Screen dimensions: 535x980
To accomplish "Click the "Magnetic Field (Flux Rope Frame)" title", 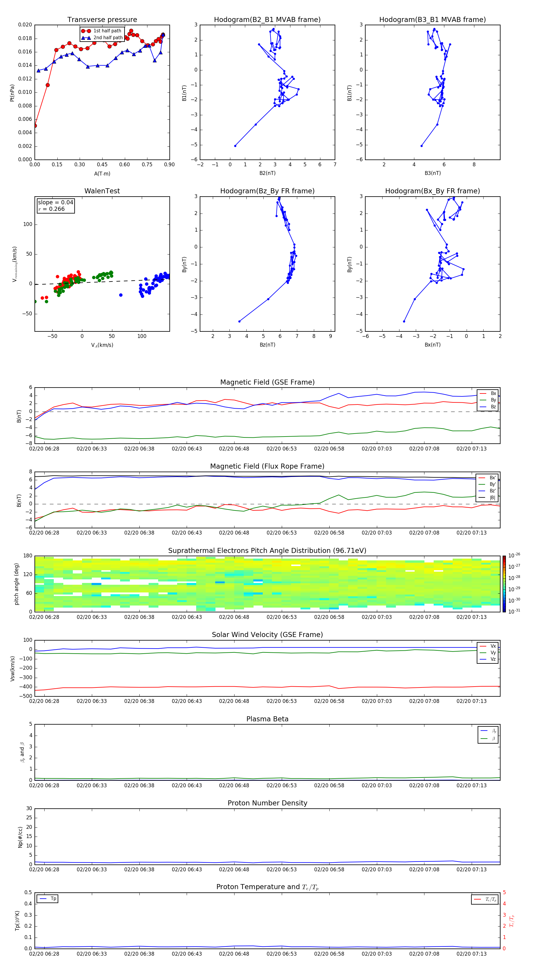I will click(x=267, y=467).
